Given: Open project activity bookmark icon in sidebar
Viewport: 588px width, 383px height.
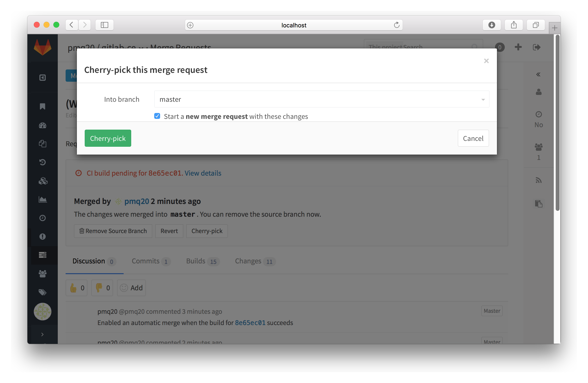Looking at the screenshot, I should [x=43, y=106].
